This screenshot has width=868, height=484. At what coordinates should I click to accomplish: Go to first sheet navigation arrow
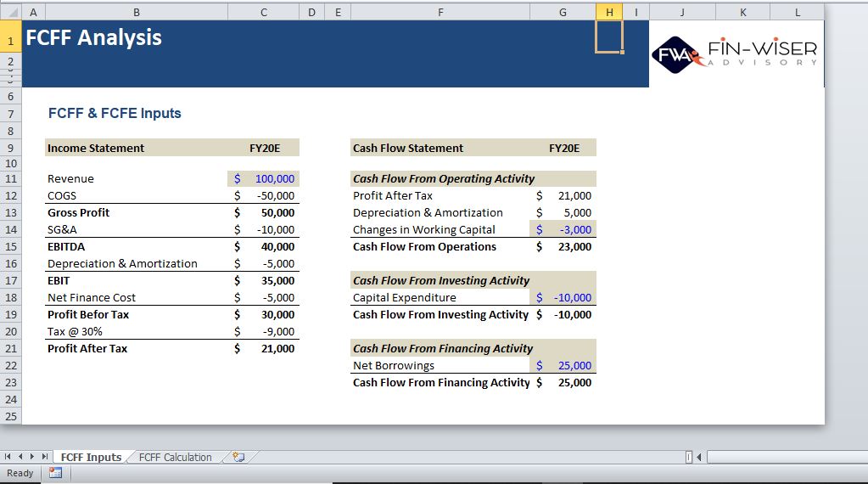[x=8, y=456]
